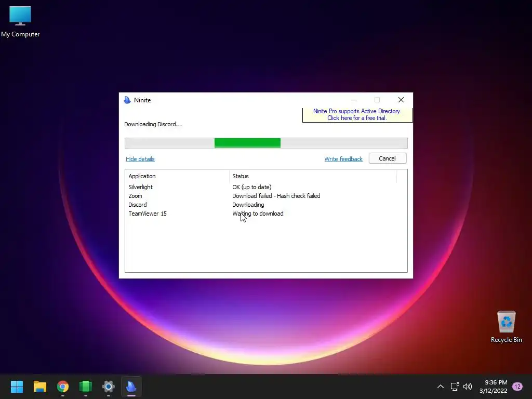Open the My Computer desktop icon
532x399 pixels.
20,22
